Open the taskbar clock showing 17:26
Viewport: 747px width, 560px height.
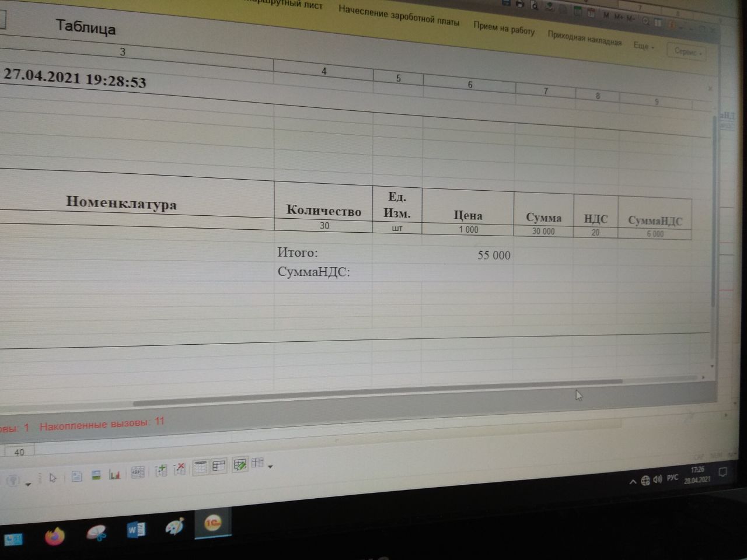click(x=697, y=474)
